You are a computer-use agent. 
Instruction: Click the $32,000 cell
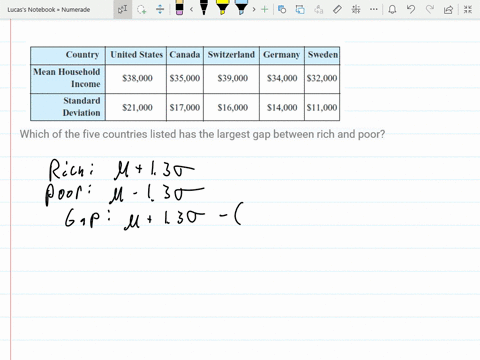click(x=322, y=78)
